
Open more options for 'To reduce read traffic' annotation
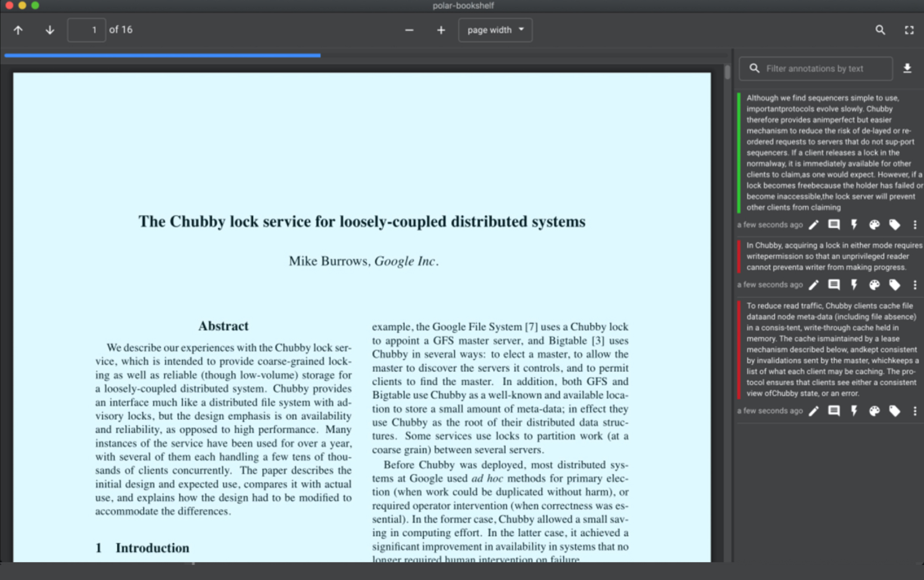tap(915, 411)
